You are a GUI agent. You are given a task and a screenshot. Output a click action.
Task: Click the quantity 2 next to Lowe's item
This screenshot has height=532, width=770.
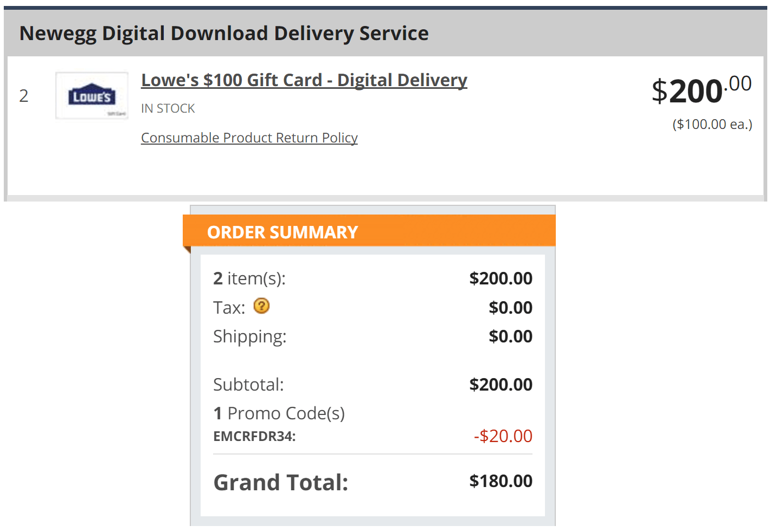(24, 96)
